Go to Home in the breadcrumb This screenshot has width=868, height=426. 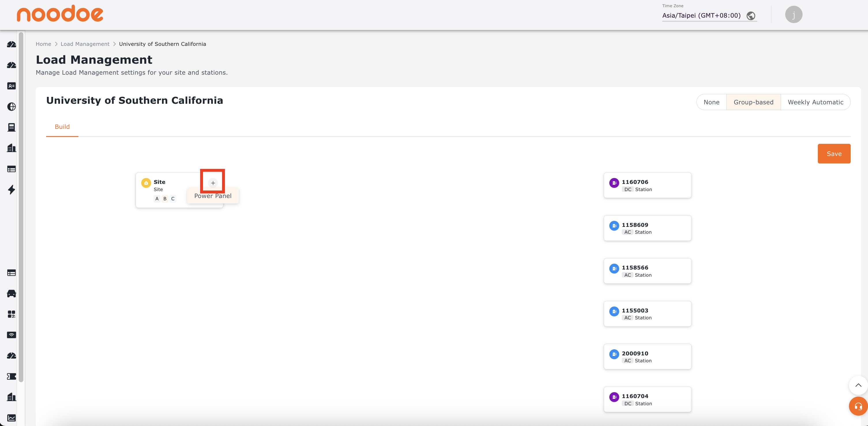tap(44, 44)
